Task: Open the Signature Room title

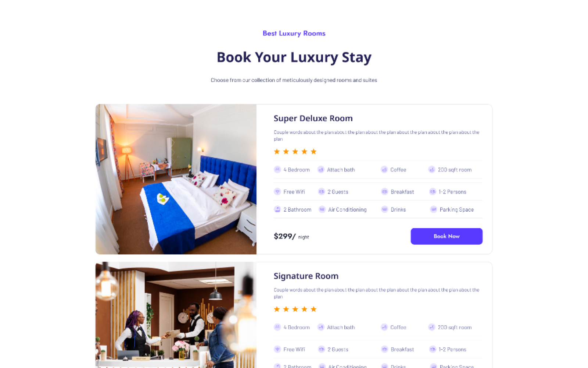Action: (306, 276)
